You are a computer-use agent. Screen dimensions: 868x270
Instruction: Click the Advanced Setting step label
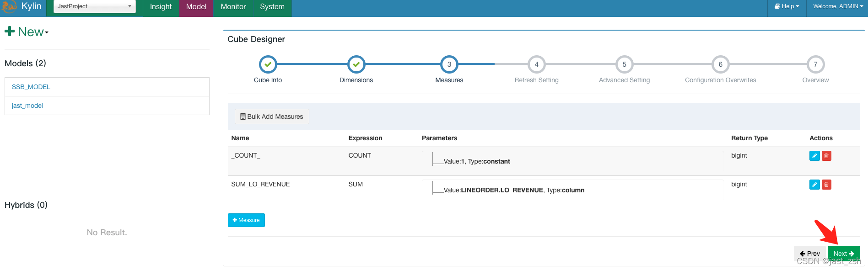pyautogui.click(x=625, y=80)
